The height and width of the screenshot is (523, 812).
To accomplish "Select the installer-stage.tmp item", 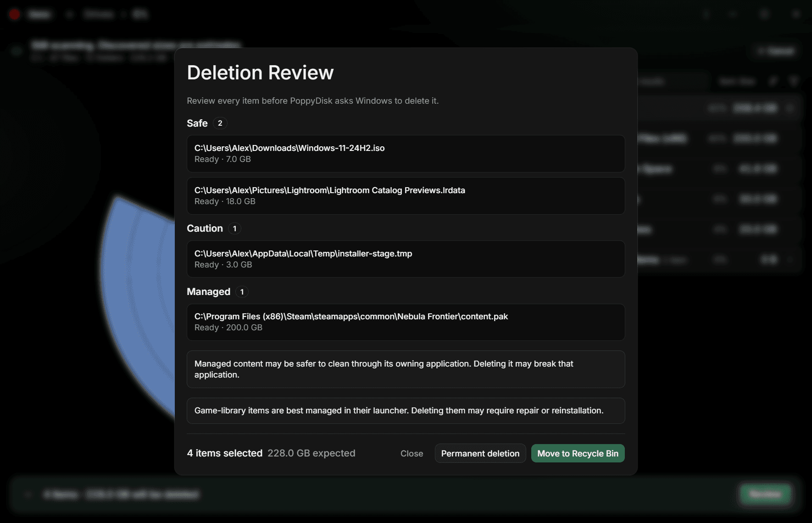I will 406,259.
